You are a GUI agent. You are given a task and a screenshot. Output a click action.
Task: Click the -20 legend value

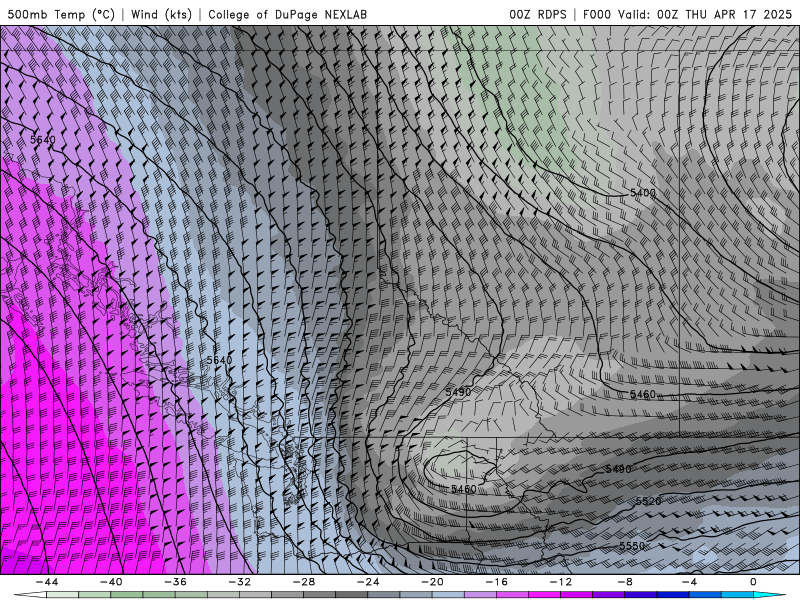click(x=432, y=582)
